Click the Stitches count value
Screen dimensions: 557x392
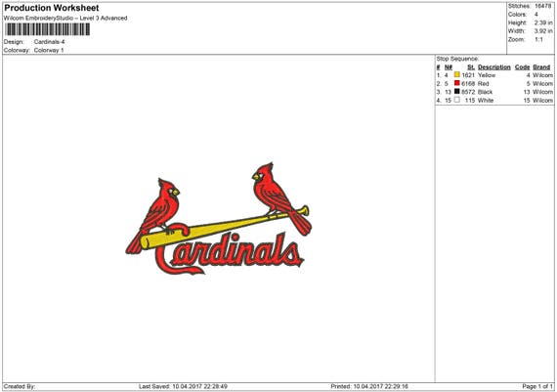tap(542, 6)
